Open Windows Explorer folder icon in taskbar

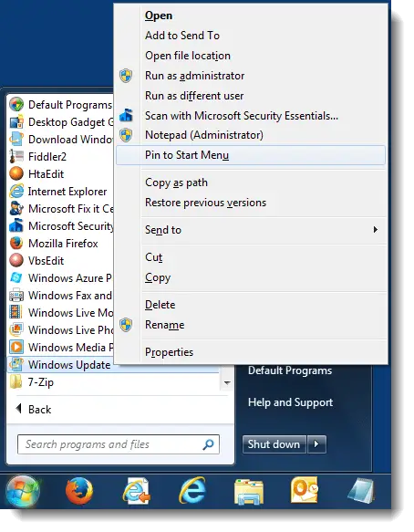pyautogui.click(x=249, y=492)
